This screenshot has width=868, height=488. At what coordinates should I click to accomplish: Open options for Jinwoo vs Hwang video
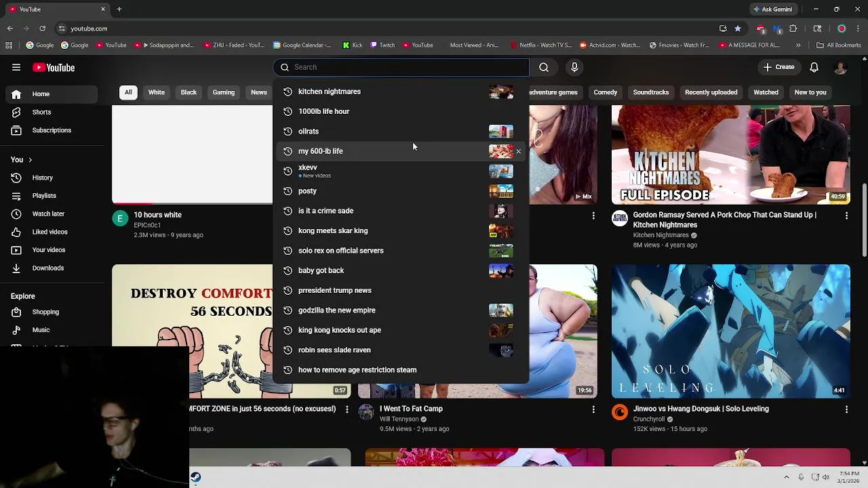(846, 409)
